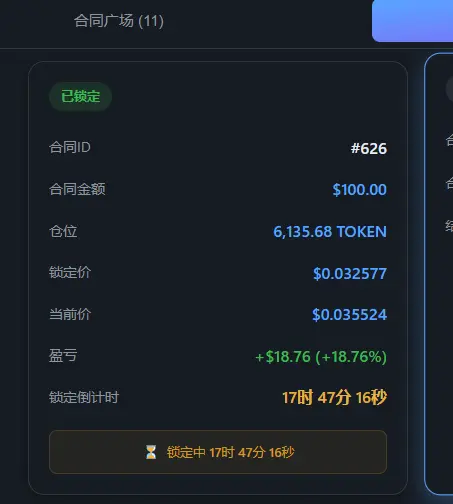This screenshot has width=453, height=504.
Task: Open the 合同广场 (11) tab
Action: [x=119, y=21]
